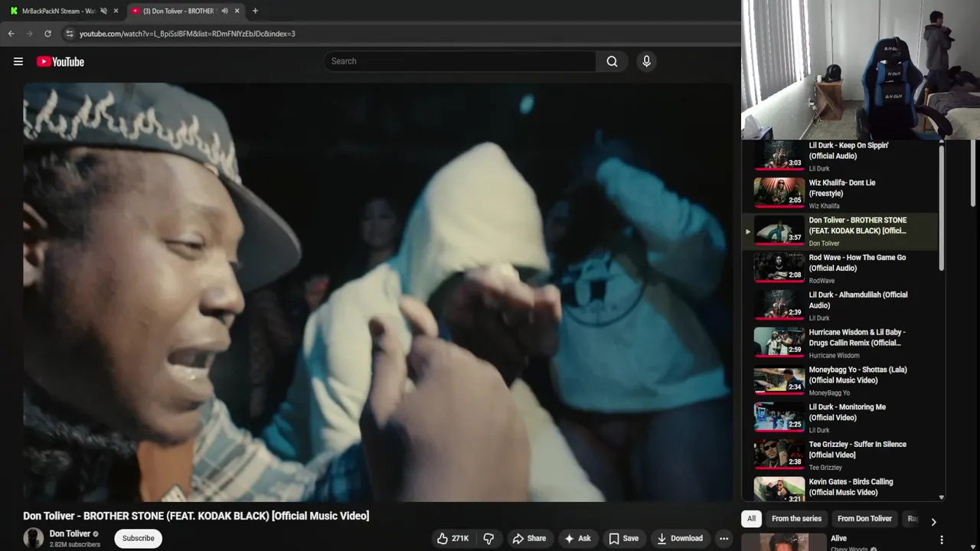The height and width of the screenshot is (551, 980).
Task: Go back with the browser back arrow
Action: (x=11, y=34)
